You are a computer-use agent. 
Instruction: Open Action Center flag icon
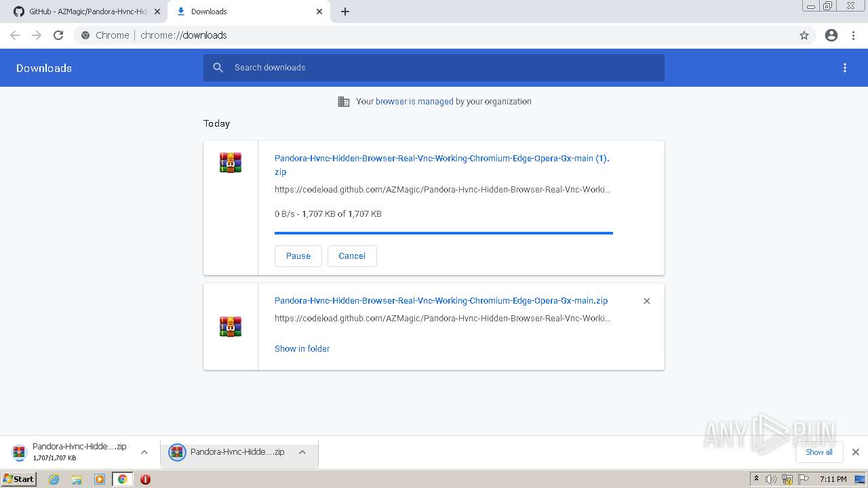pyautogui.click(x=803, y=479)
